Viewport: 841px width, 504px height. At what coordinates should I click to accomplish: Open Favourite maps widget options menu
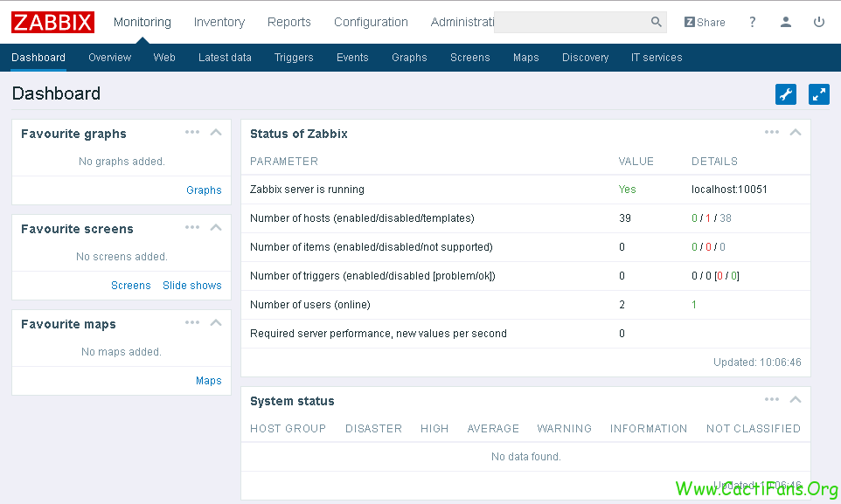[x=192, y=322]
